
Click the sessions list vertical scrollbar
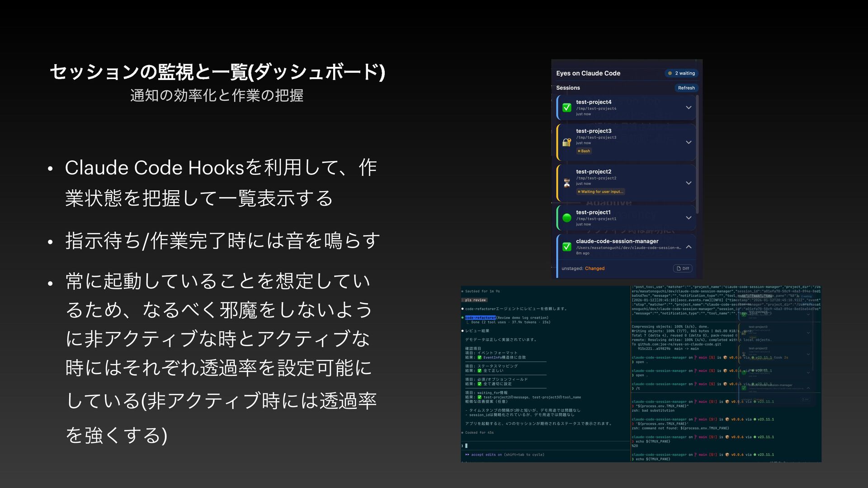click(698, 154)
